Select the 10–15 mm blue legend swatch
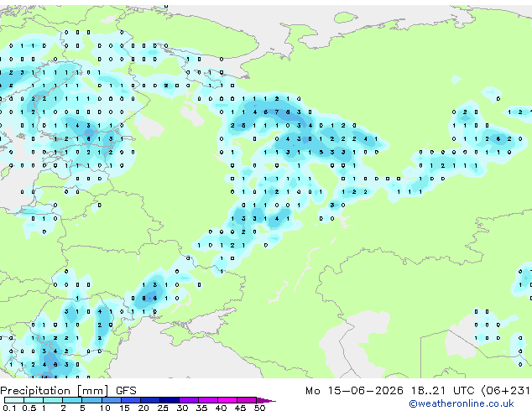 [111, 400]
